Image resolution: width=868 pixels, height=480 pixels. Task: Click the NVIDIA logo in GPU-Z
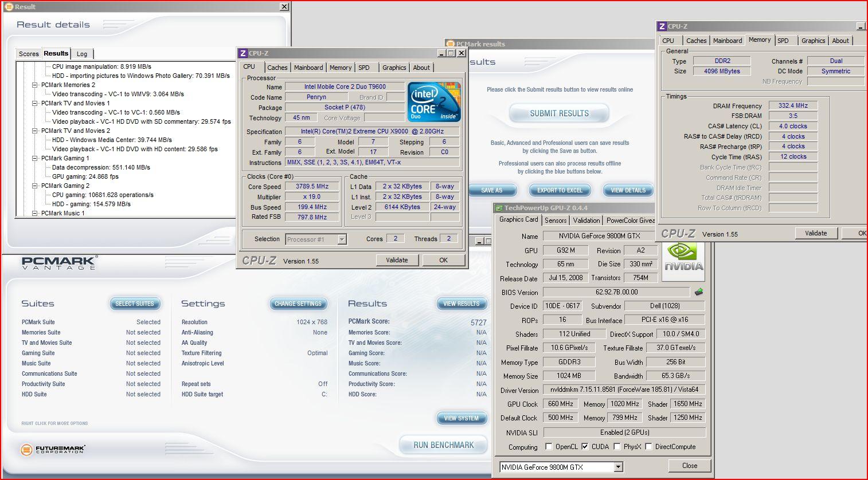(683, 262)
